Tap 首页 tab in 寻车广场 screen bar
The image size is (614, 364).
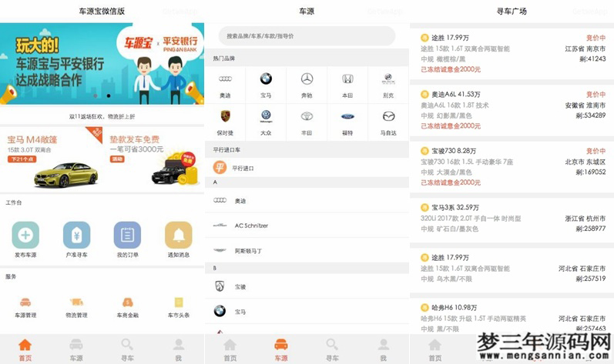pyautogui.click(x=434, y=350)
